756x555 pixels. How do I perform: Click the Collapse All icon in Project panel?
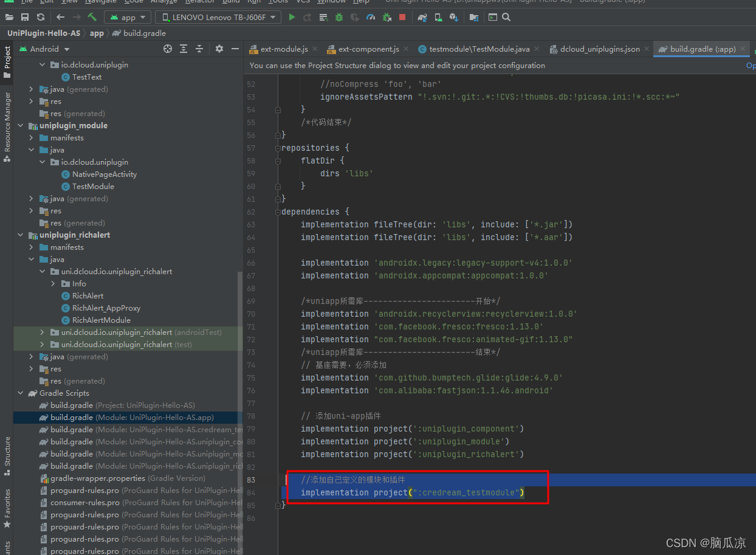click(x=199, y=49)
